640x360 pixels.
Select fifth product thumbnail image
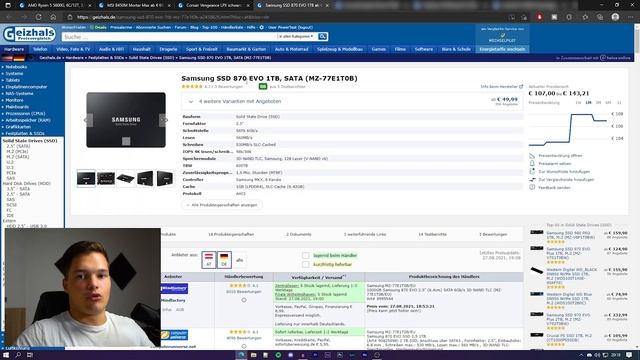[x=165, y=178]
